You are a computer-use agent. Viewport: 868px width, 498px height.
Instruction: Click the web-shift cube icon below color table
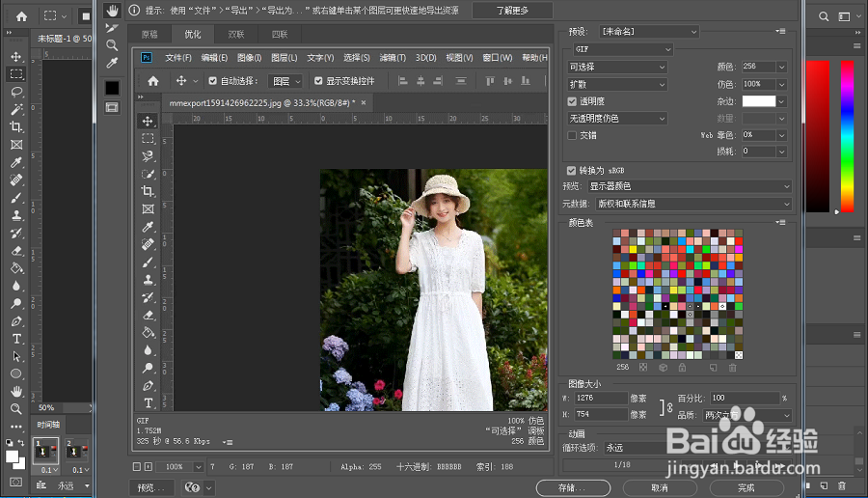[x=663, y=368]
